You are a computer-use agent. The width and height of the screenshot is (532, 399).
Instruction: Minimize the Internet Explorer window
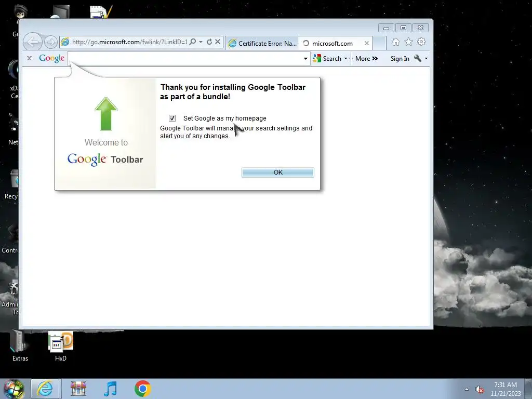pyautogui.click(x=386, y=28)
